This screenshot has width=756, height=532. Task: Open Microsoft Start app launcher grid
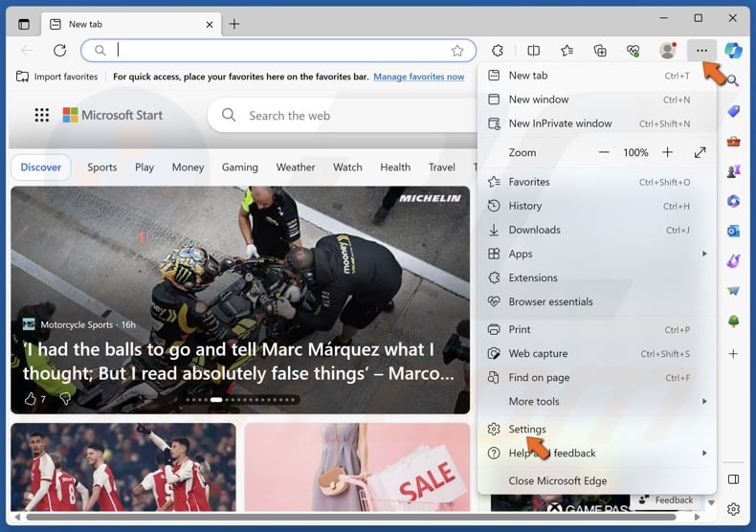click(x=42, y=115)
